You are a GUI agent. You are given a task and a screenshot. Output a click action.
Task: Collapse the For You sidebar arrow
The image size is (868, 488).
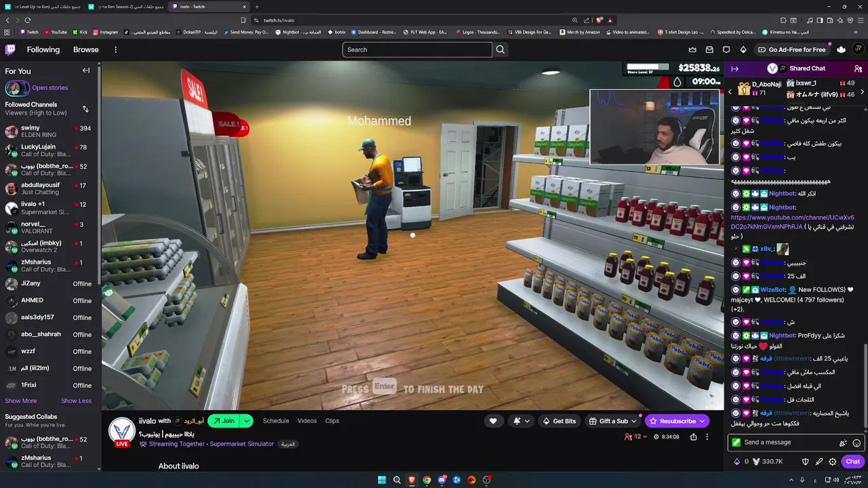click(x=86, y=70)
